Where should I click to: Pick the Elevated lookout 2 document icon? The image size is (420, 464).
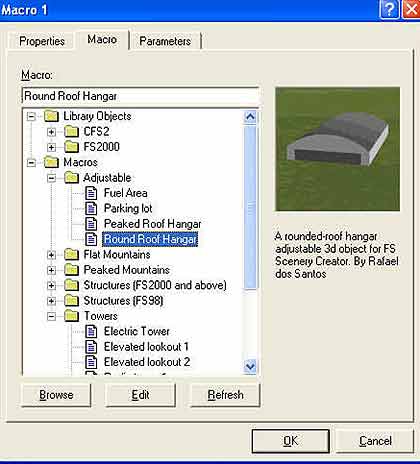(x=91, y=362)
